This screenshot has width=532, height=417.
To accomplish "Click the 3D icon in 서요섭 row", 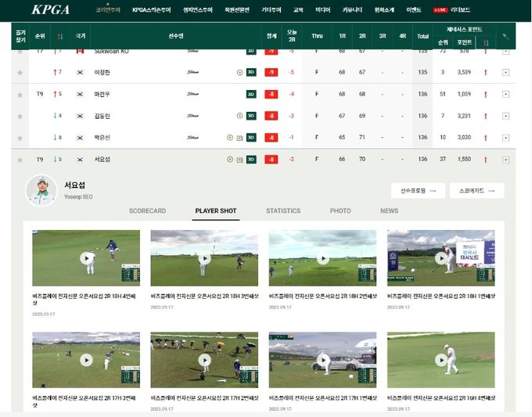I will [251, 160].
